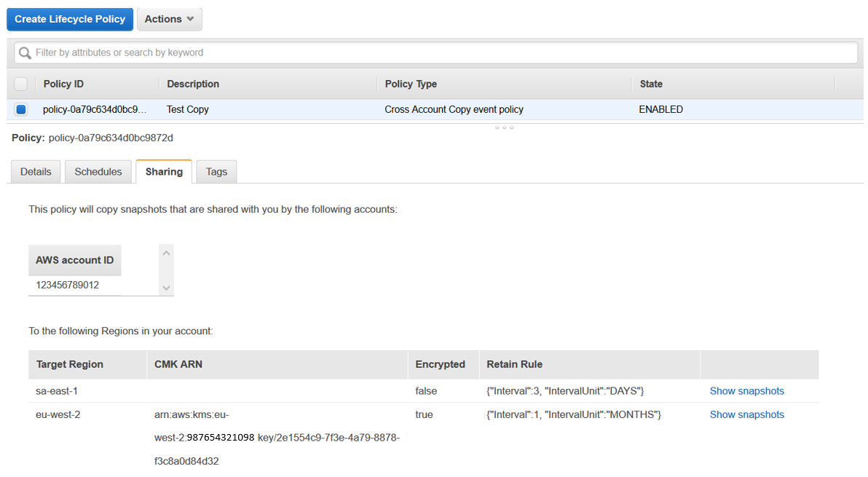Viewport: 868px width, 477px height.
Task: Open the Tags tab
Action: 216,171
